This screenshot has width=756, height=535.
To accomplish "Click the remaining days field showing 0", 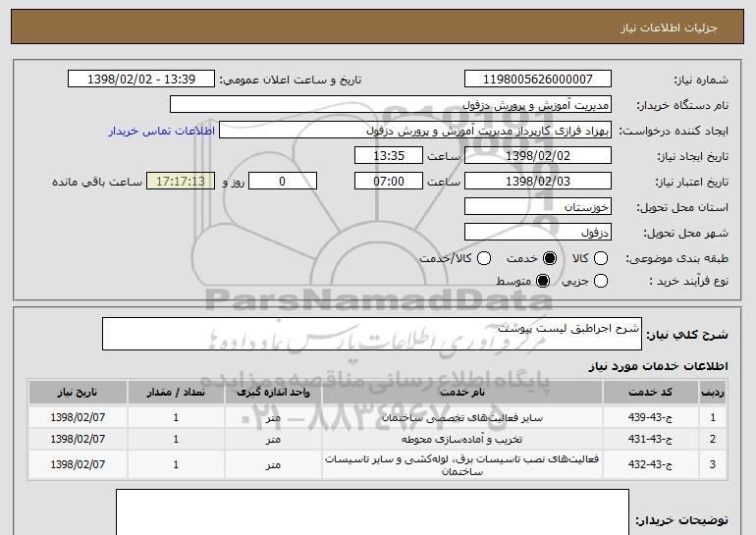I will coord(283,182).
